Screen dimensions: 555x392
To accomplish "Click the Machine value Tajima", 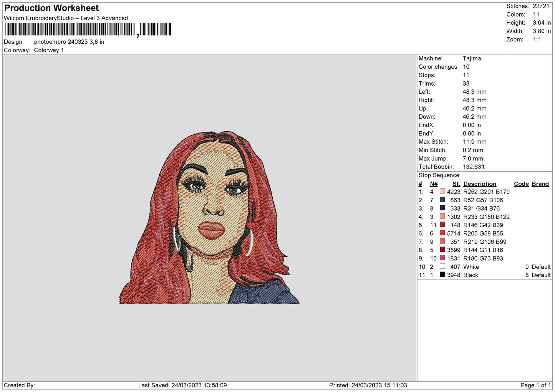I will pyautogui.click(x=472, y=58).
